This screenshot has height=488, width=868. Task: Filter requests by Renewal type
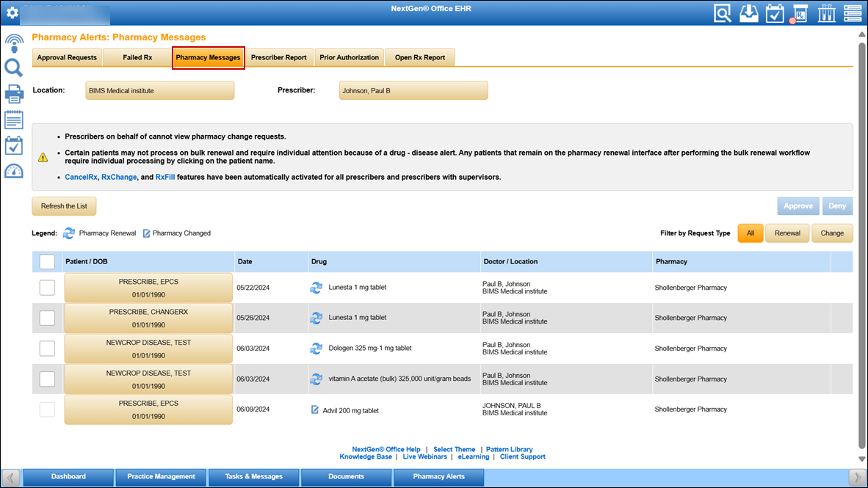click(787, 233)
